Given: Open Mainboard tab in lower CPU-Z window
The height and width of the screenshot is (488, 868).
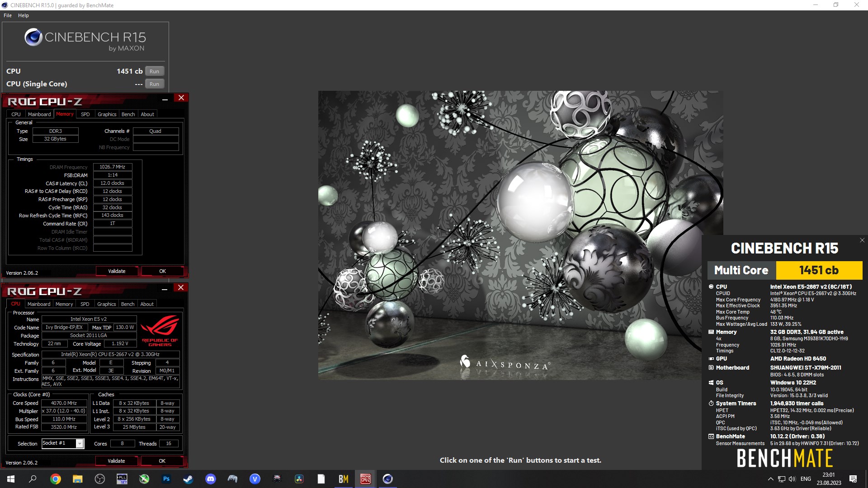Looking at the screenshot, I should [x=39, y=304].
